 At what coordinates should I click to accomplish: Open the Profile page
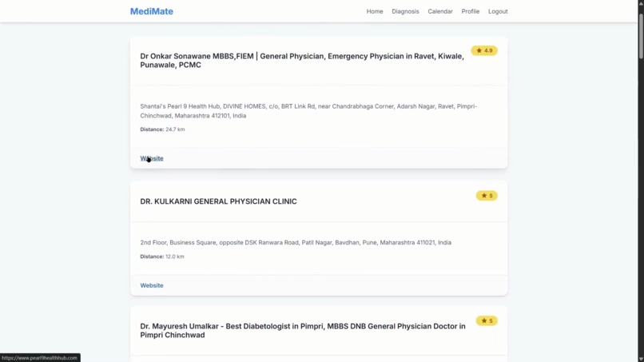coord(471,11)
